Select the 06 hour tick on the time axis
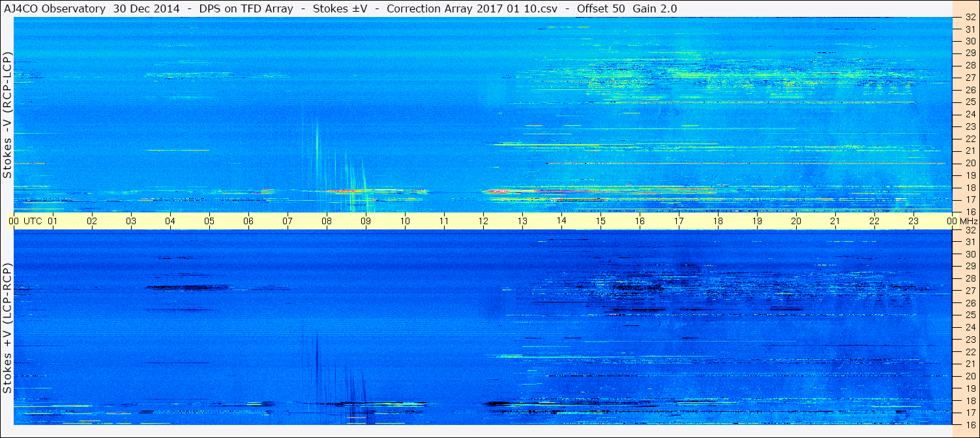Viewport: 980px width, 438px height. pyautogui.click(x=248, y=221)
